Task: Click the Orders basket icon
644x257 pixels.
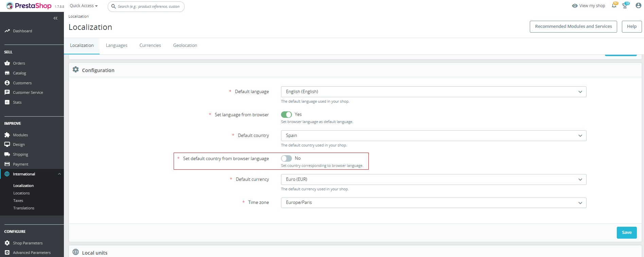Action: (x=7, y=63)
